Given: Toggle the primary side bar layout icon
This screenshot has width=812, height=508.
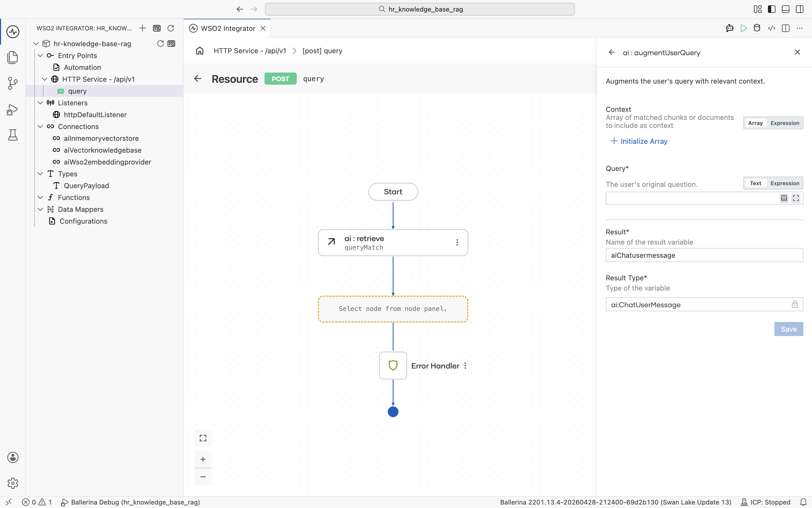Looking at the screenshot, I should click(x=771, y=9).
